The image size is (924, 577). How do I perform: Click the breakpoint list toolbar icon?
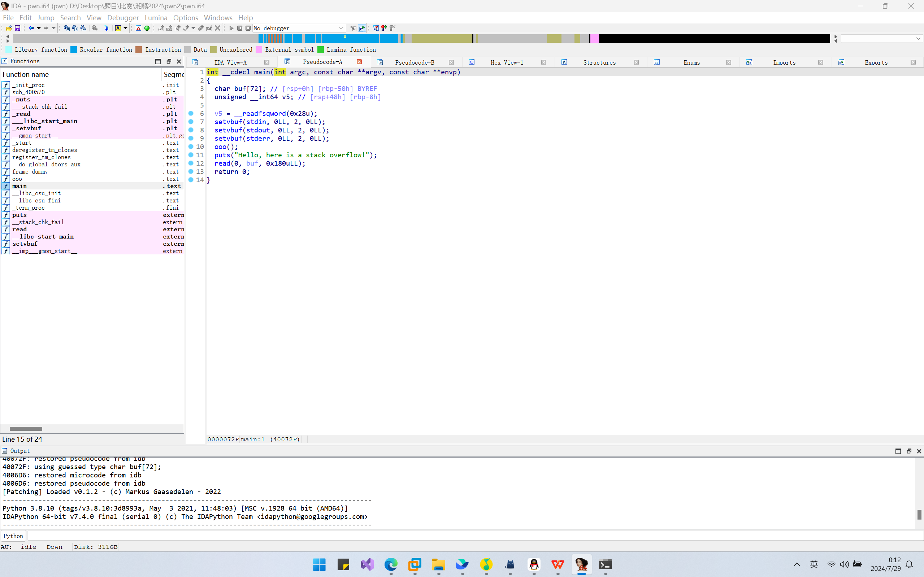tap(376, 28)
